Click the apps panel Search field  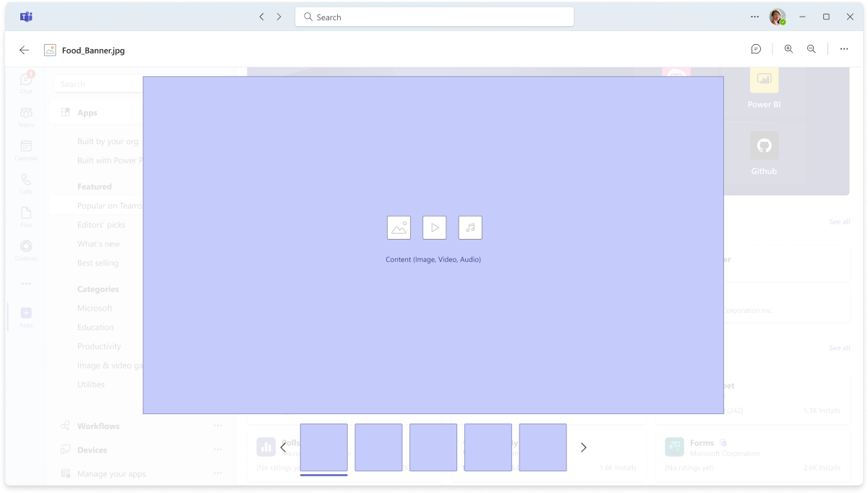(x=98, y=84)
